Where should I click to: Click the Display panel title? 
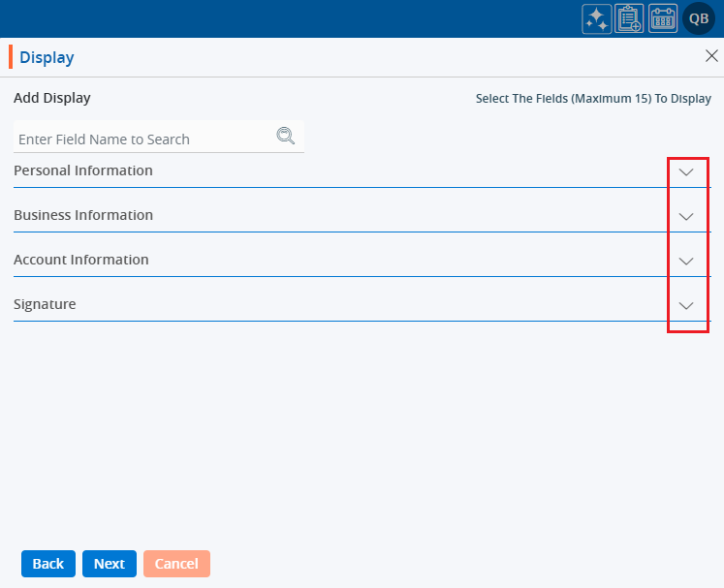(47, 57)
